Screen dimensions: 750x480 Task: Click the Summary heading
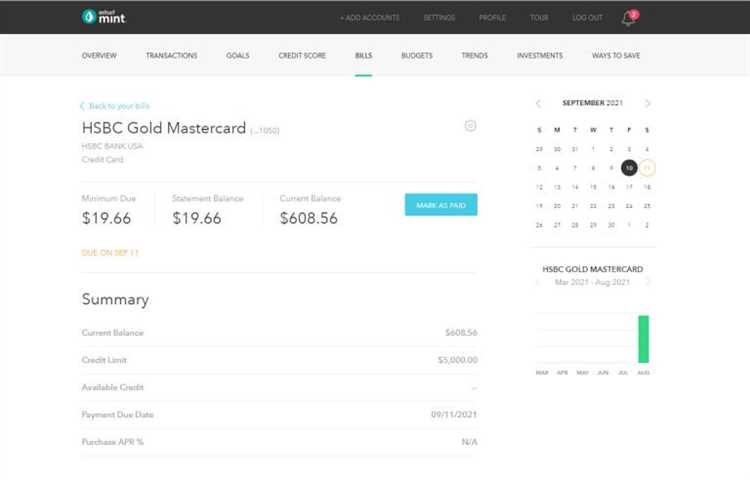(x=115, y=299)
